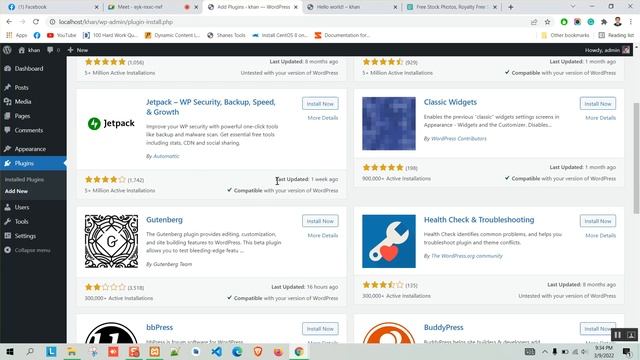Install the Classic Widgets plugin

click(598, 104)
